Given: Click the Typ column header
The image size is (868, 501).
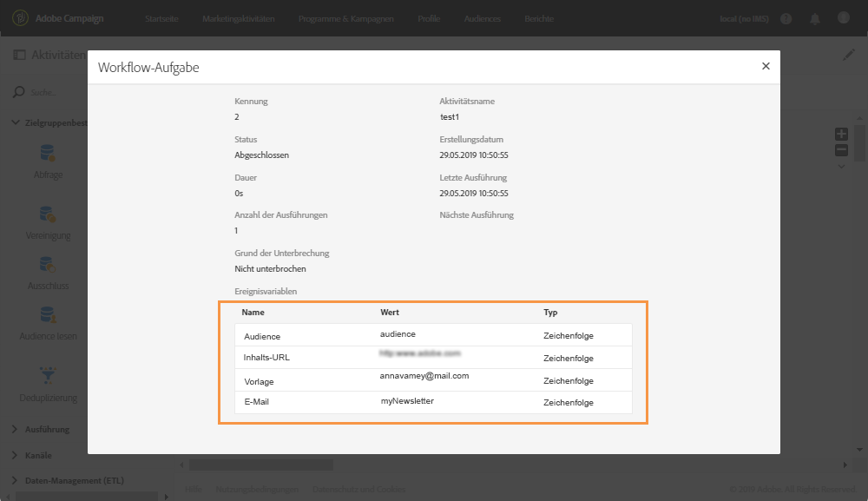Looking at the screenshot, I should 550,313.
